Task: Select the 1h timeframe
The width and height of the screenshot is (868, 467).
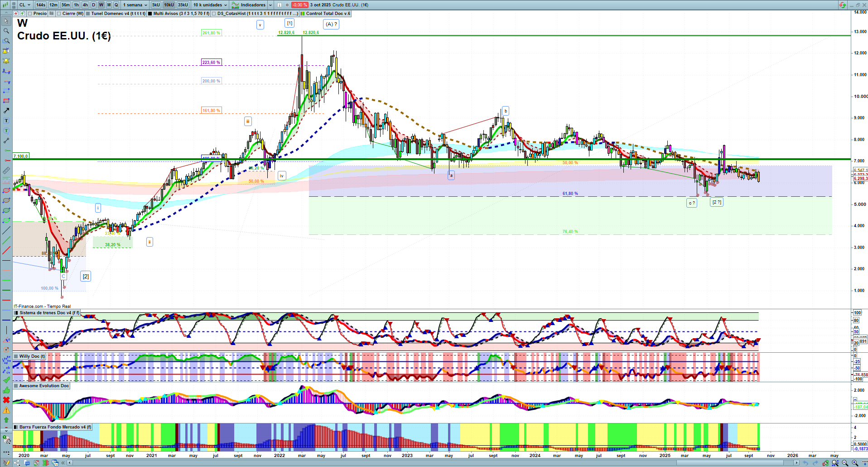Action: [x=77, y=5]
